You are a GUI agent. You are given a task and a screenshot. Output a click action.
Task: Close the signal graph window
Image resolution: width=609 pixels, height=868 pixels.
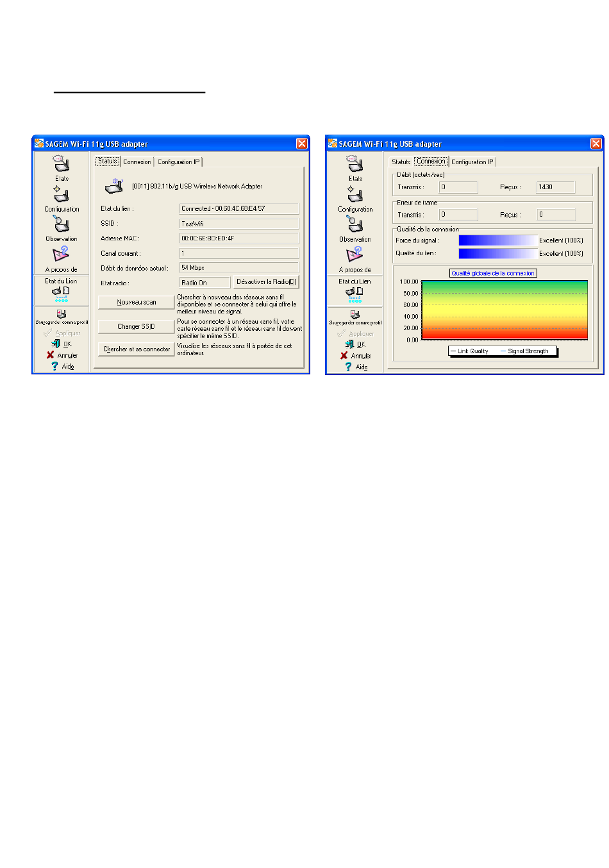(596, 144)
